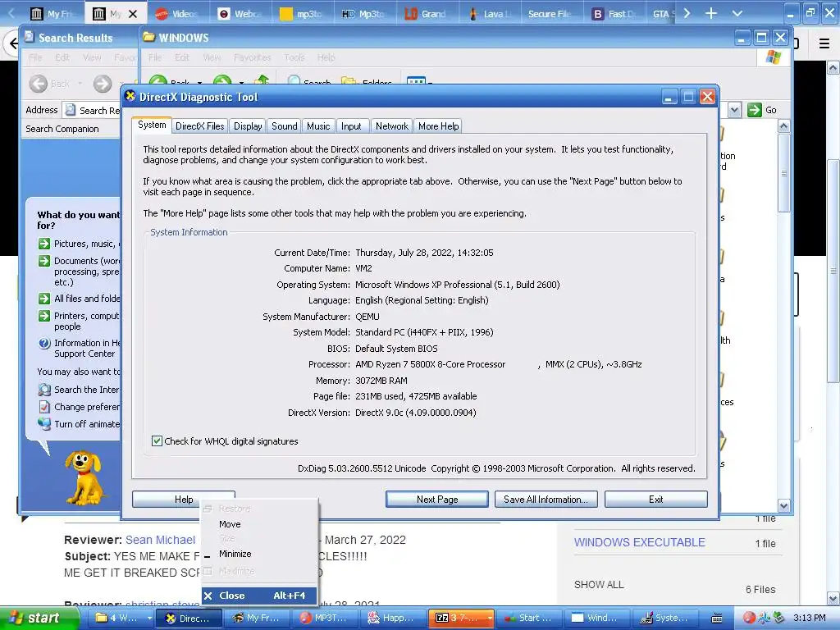Click Back icon in Search Results window
This screenshot has height=630, width=840.
click(39, 84)
